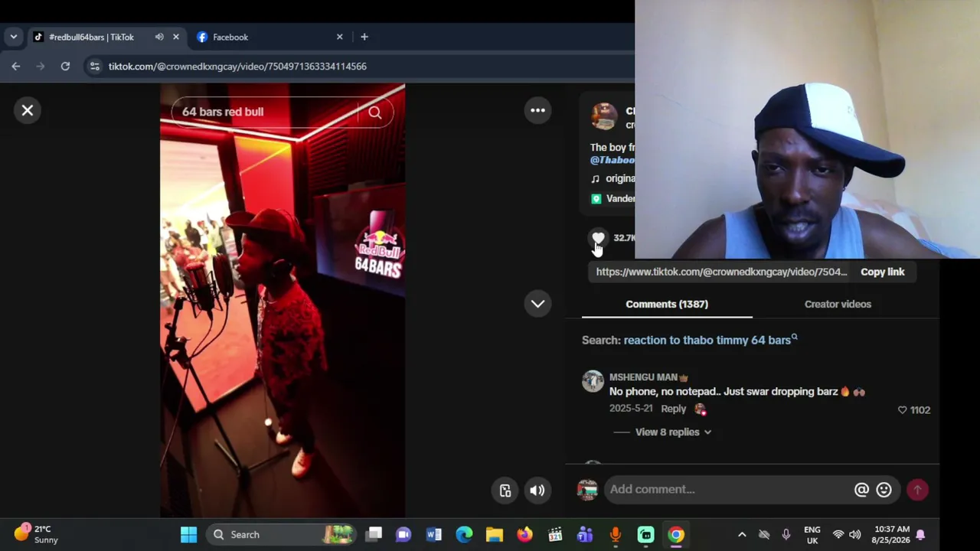Open a new browser tab
Screen dimensions: 980x551
[364, 37]
